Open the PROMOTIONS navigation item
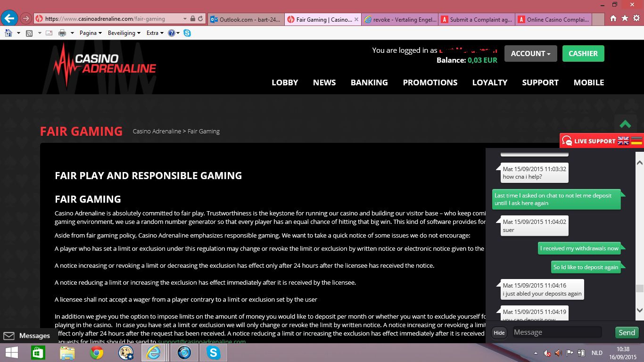The height and width of the screenshot is (362, 644). pyautogui.click(x=430, y=82)
